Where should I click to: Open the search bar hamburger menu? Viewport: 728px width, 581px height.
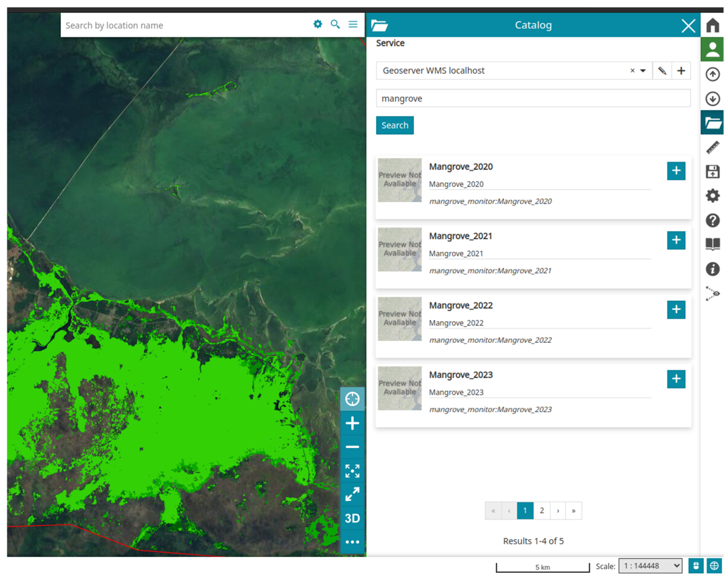[353, 24]
